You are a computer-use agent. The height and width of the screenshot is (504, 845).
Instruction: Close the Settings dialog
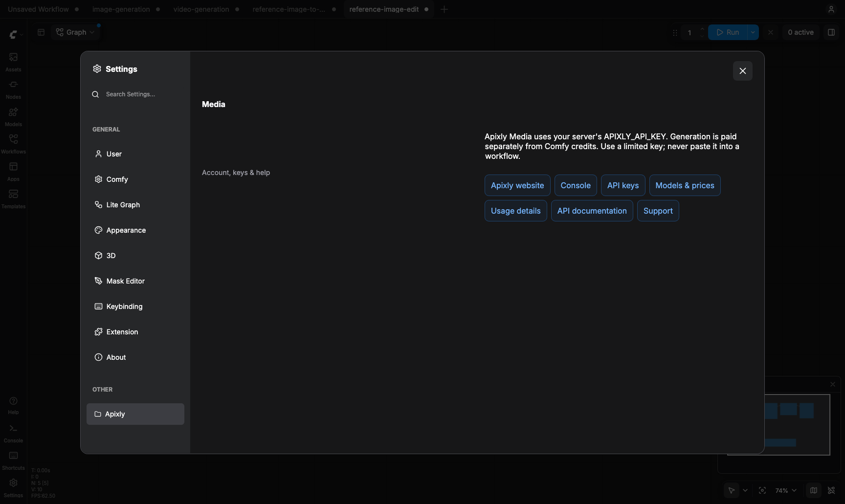742,71
